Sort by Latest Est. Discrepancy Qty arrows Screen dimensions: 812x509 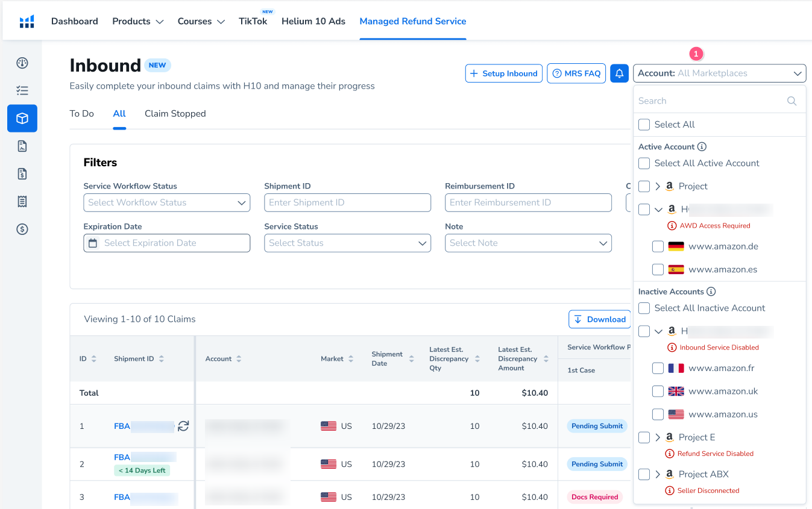pos(477,359)
